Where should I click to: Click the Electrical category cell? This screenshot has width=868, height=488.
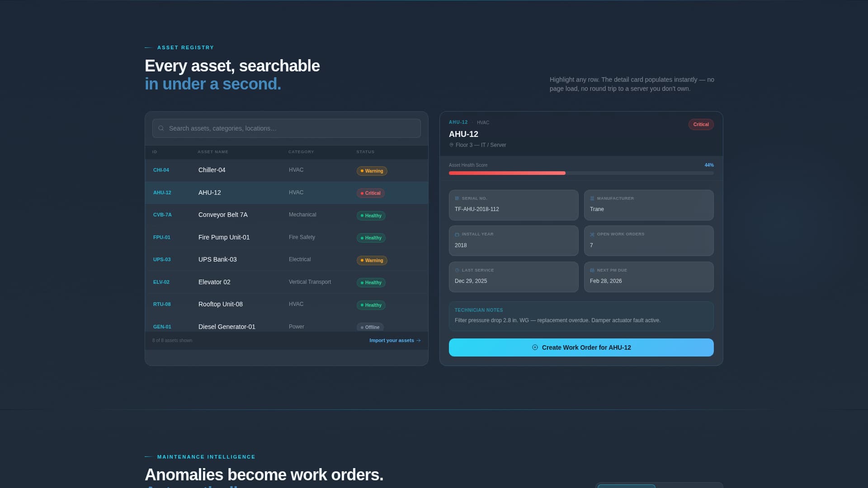coord(300,259)
